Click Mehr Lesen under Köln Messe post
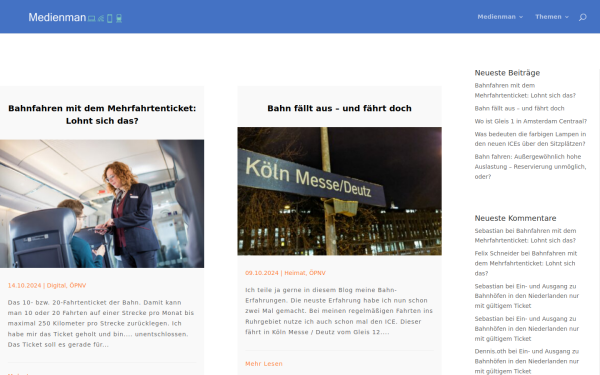 coord(264,364)
